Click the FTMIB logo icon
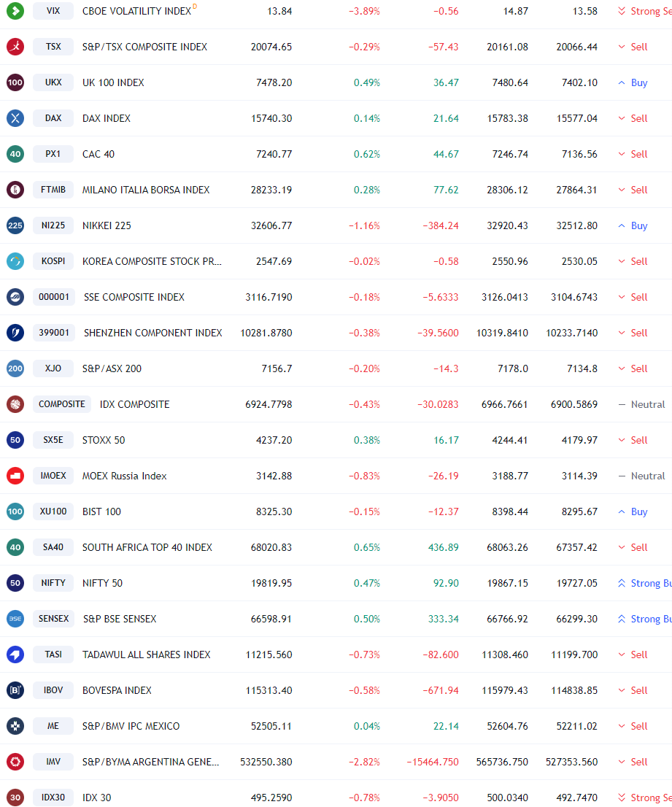The width and height of the screenshot is (672, 807). tap(15, 190)
